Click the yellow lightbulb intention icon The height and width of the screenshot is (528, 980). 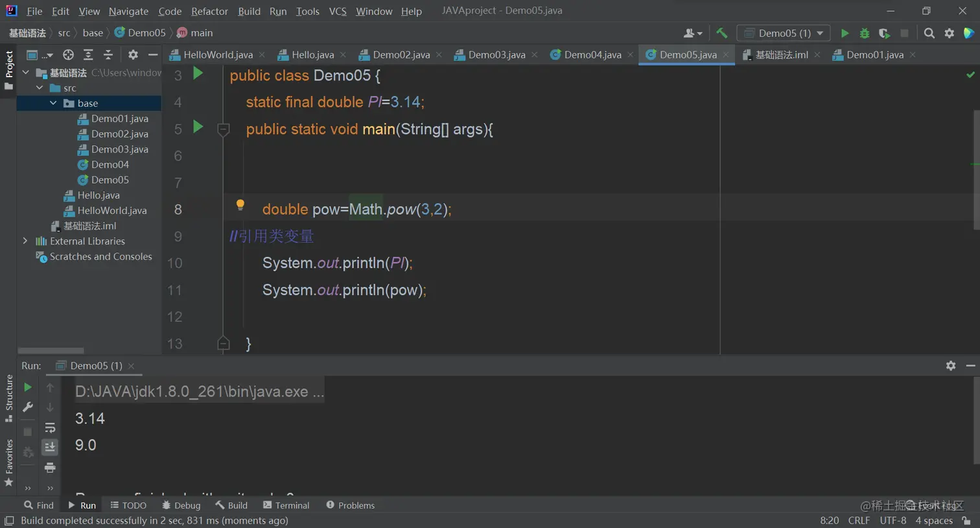point(240,206)
